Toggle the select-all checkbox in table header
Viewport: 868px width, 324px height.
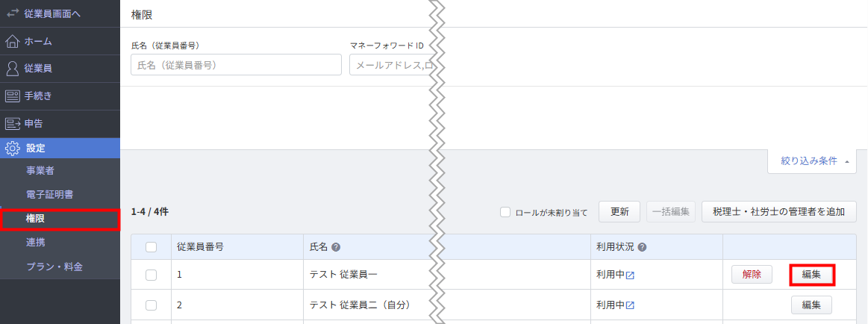pos(151,247)
